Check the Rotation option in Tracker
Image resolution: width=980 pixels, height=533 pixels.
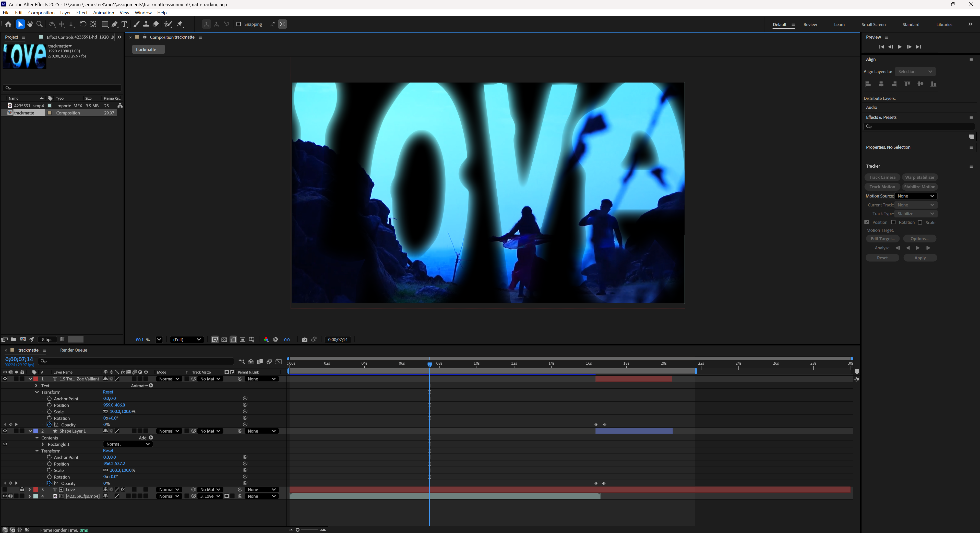pyautogui.click(x=893, y=222)
